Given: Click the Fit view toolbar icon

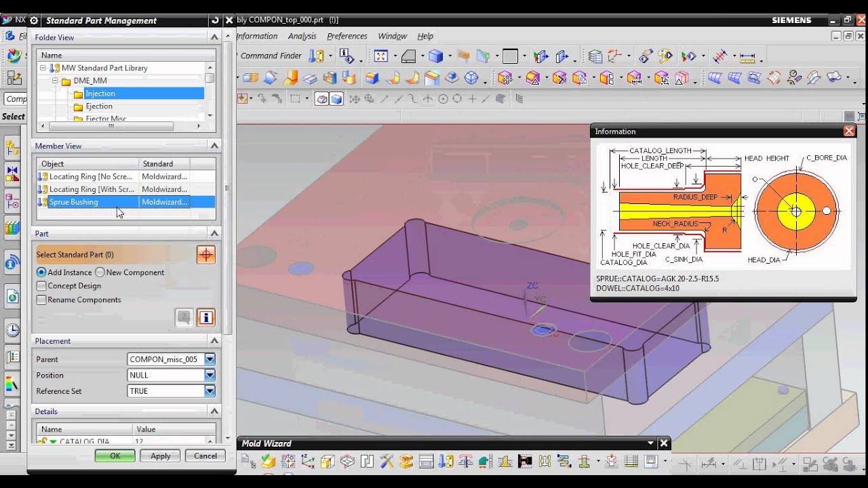Looking at the screenshot, I should 380,56.
